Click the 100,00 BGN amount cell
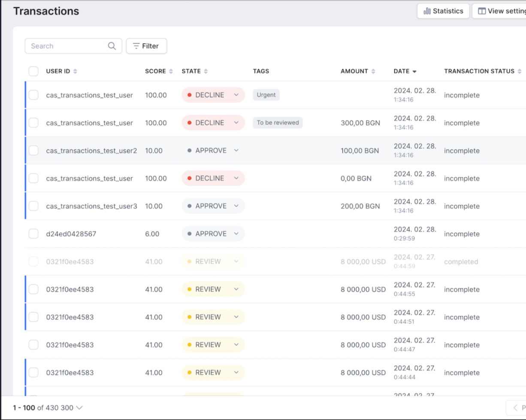This screenshot has height=420, width=526. tap(360, 151)
